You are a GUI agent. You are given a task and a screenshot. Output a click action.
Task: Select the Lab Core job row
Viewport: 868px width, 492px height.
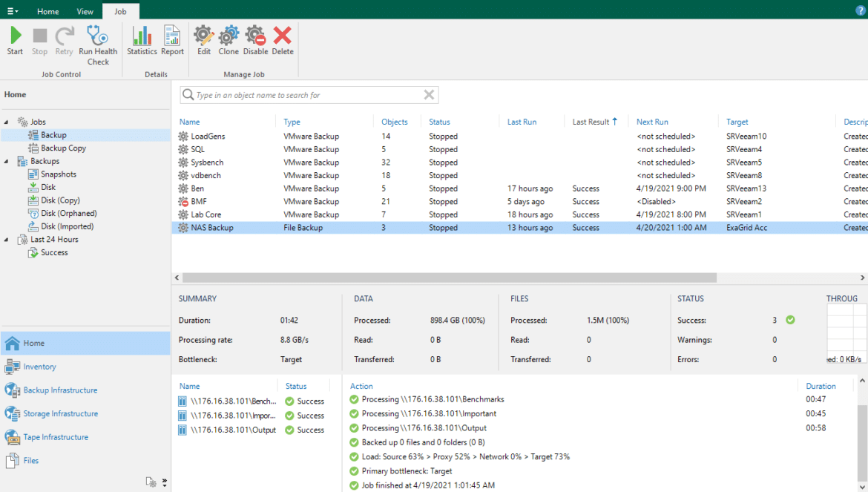tap(520, 214)
